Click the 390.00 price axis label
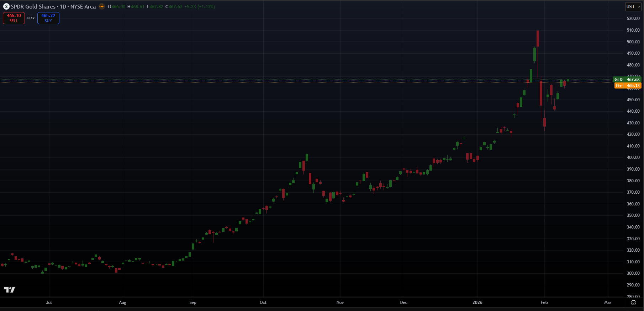Image resolution: width=644 pixels, height=311 pixels. pos(633,169)
